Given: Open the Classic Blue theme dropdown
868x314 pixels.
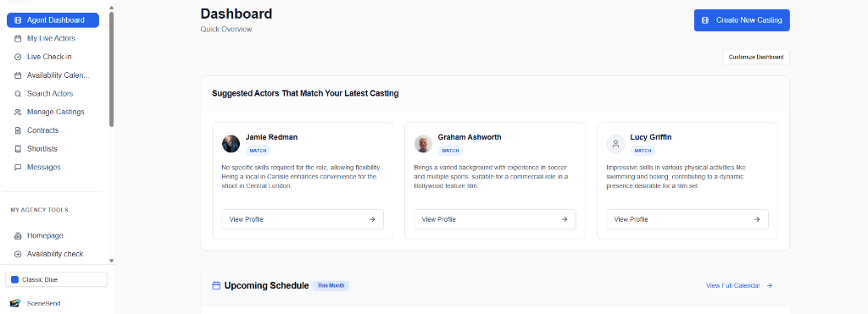Looking at the screenshot, I should [57, 280].
